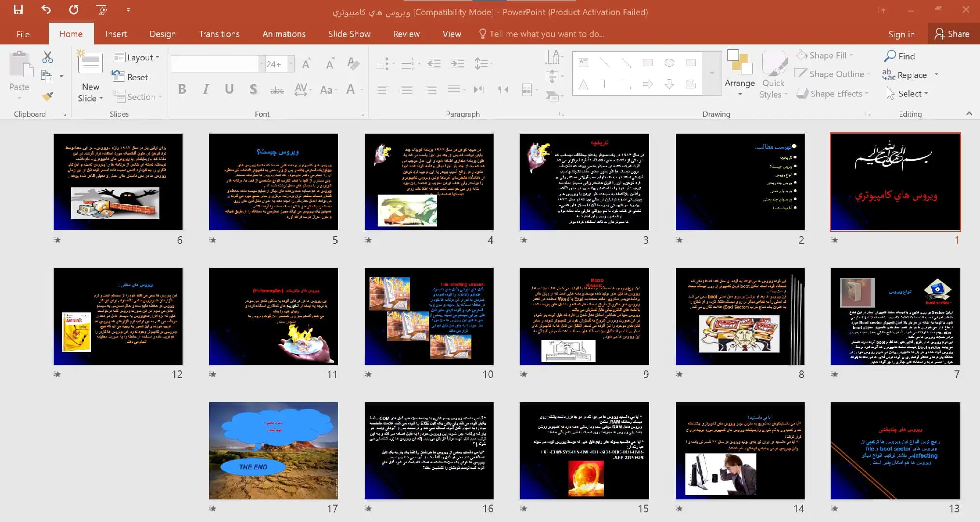Open the Arrange dropdown
Viewport: 980px width, 522px height.
click(x=739, y=73)
